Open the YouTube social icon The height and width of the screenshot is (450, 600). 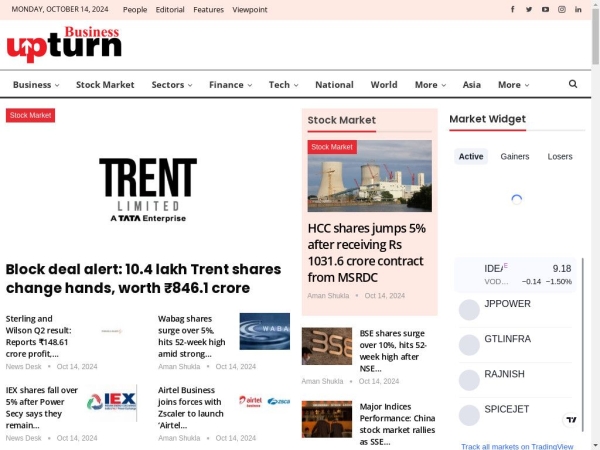[545, 10]
